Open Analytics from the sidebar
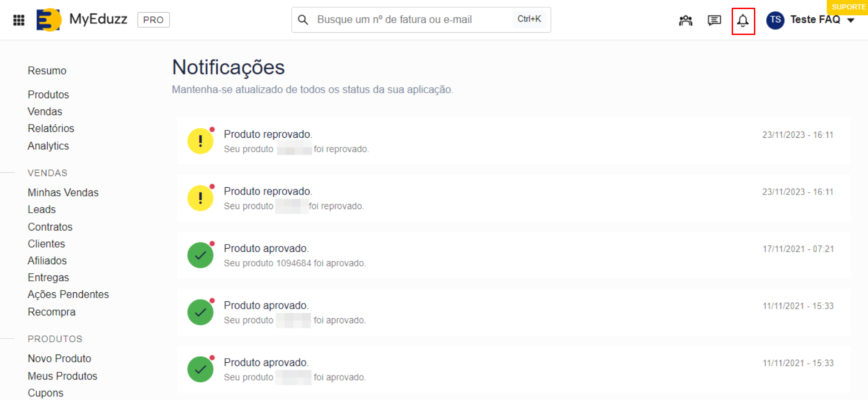868x400 pixels. click(x=48, y=146)
